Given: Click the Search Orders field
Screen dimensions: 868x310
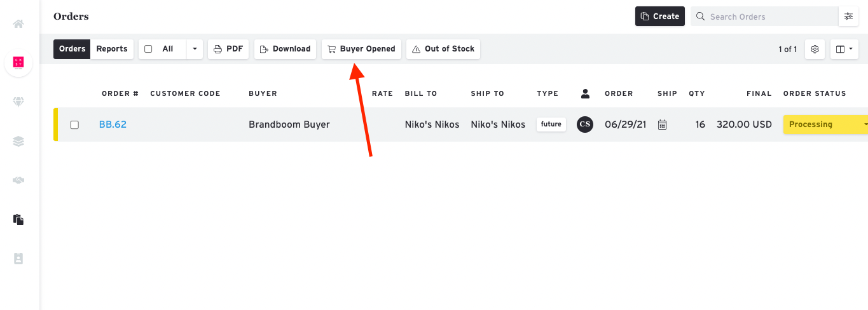Looking at the screenshot, I should (x=764, y=17).
